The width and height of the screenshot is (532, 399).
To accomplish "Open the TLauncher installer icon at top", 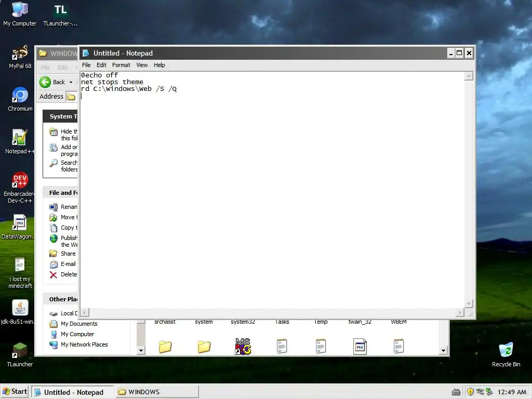I will click(60, 14).
